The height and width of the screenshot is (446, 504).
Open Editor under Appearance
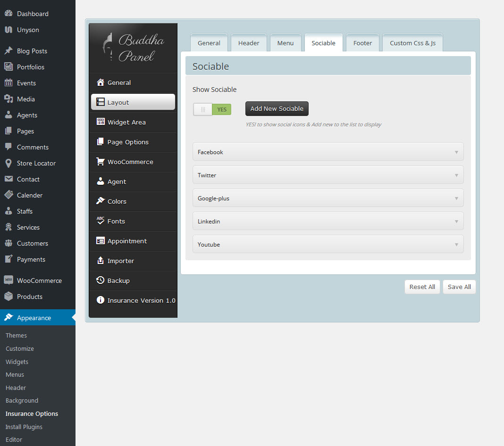point(14,439)
